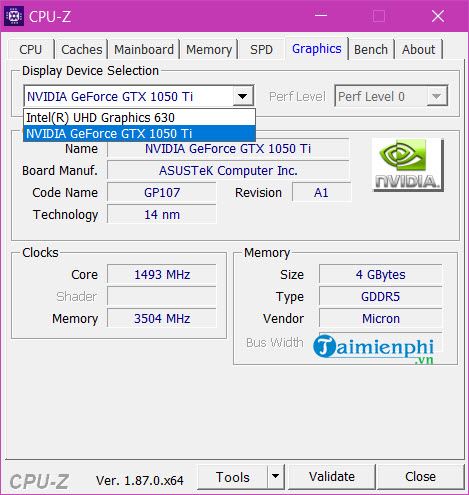Click the 14 nm technology value
The height and width of the screenshot is (495, 469).
162,215
